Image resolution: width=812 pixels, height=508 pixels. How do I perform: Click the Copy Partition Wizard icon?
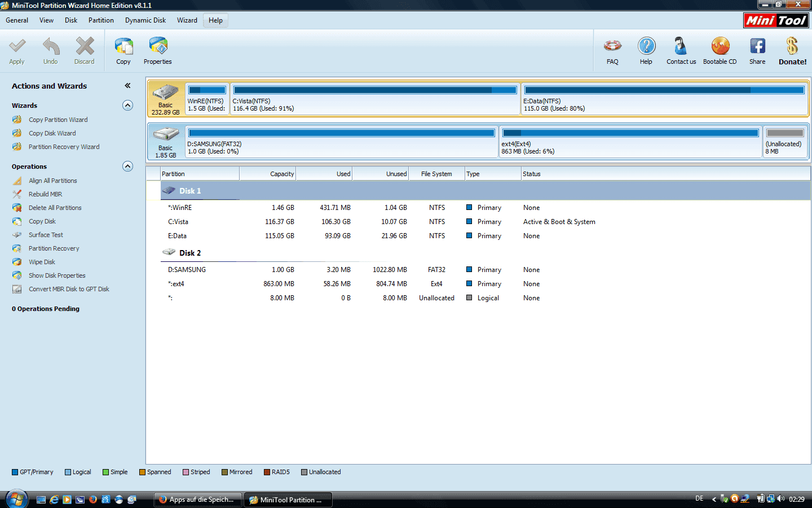tap(17, 120)
